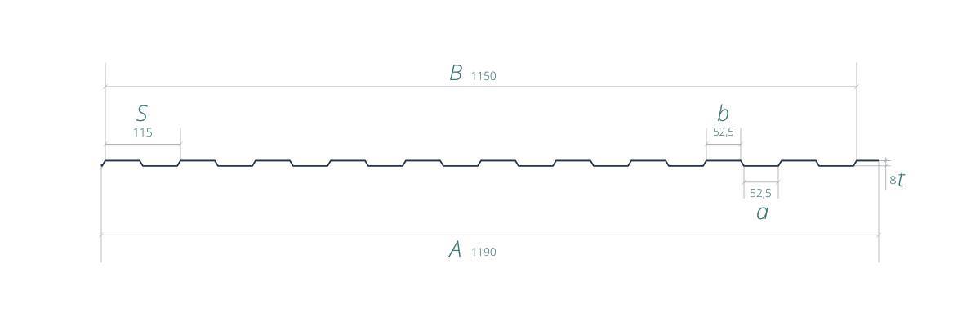The width and height of the screenshot is (980, 327).
Task: Click the 8 height value
Action: [x=893, y=181]
